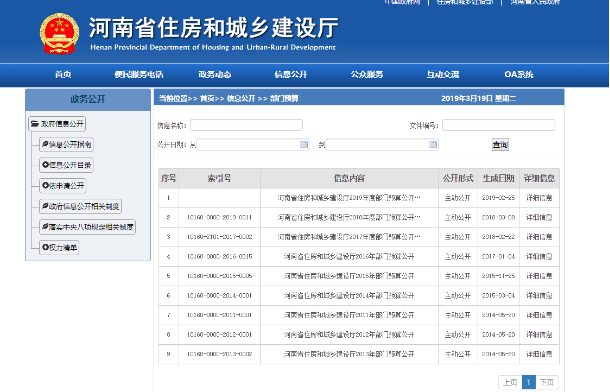Open 详细信息 for row 7
Viewport: 610px width, 392px height.
pos(539,315)
